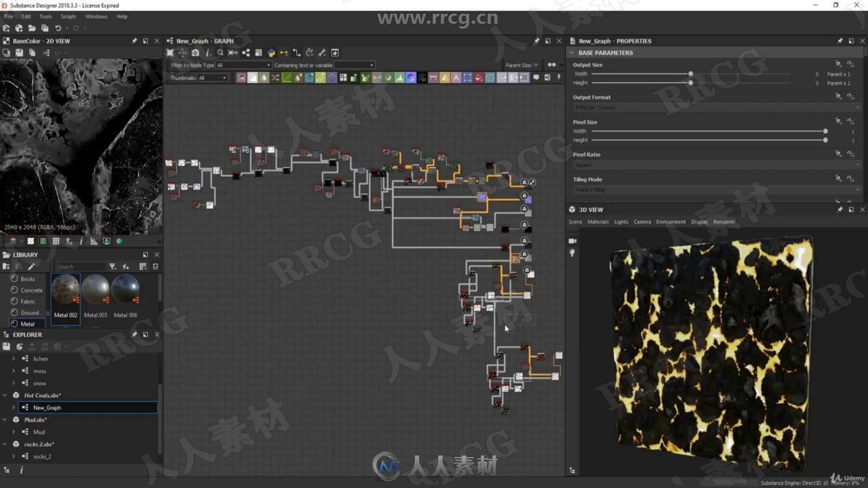Open the File menu

[x=8, y=16]
